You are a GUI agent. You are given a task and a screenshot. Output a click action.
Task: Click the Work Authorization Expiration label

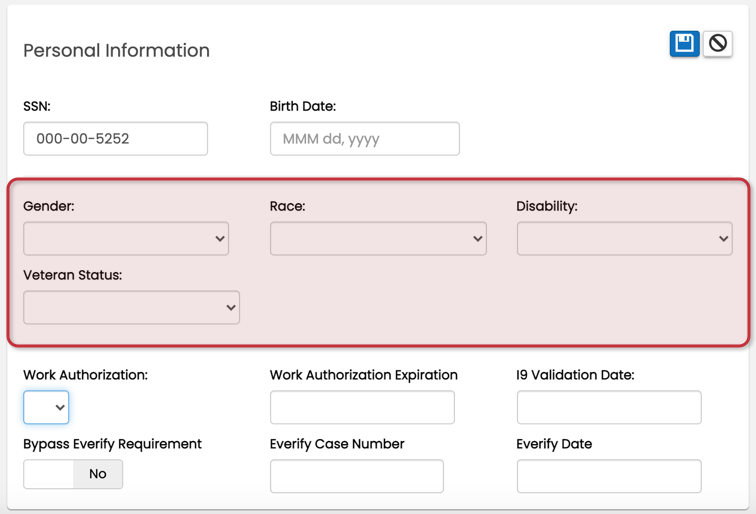[x=364, y=375]
